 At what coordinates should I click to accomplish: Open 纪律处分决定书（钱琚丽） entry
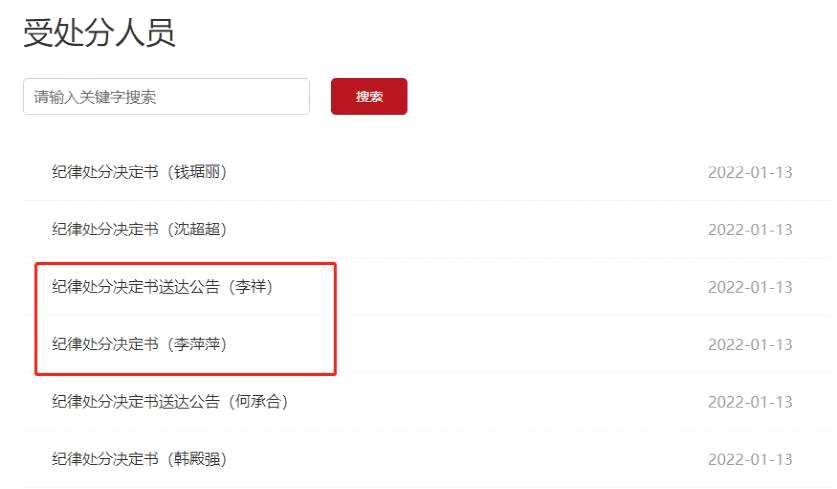pos(139,172)
